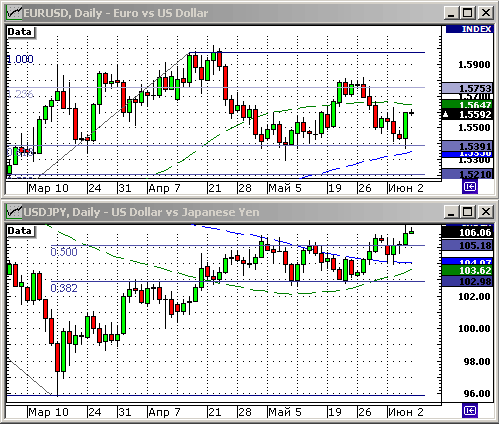Click the 1.5900 price scale value
This screenshot has height=424, width=499.
pyautogui.click(x=474, y=64)
